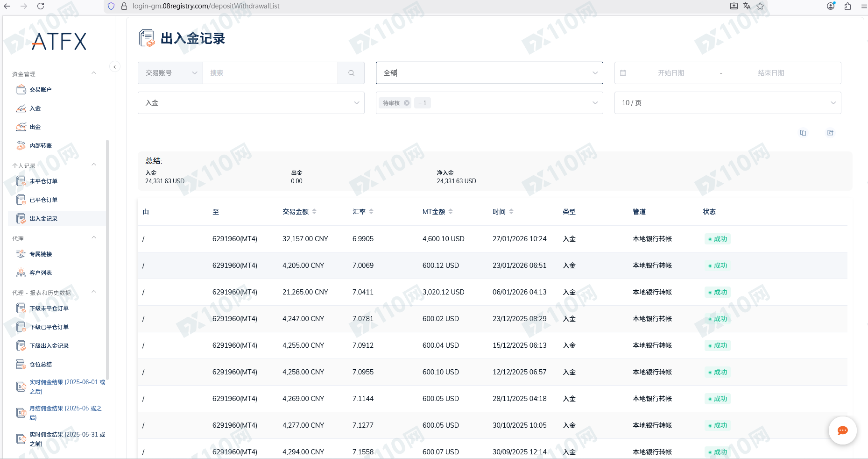Go to 内部转账 in the sidebar
Image resolution: width=868 pixels, height=459 pixels.
[x=41, y=146]
